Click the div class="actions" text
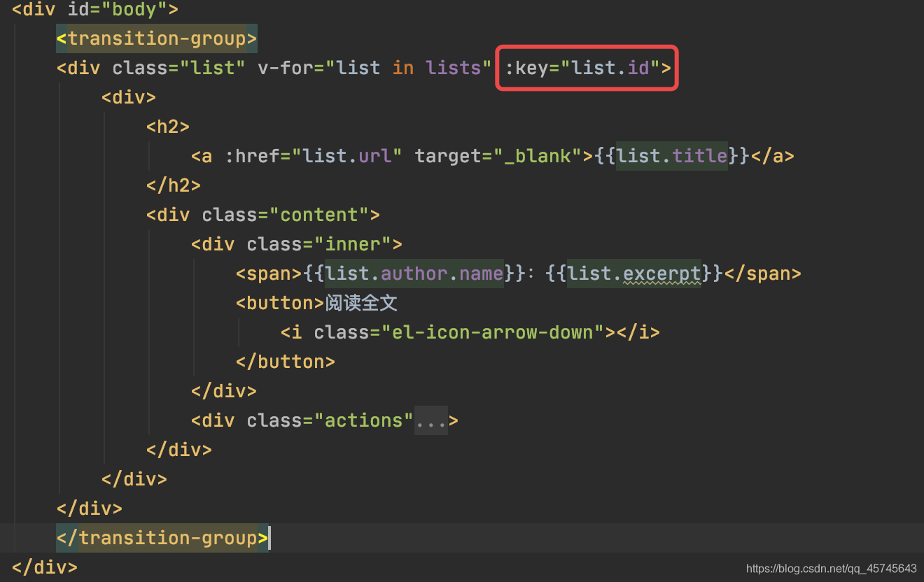 tap(302, 420)
